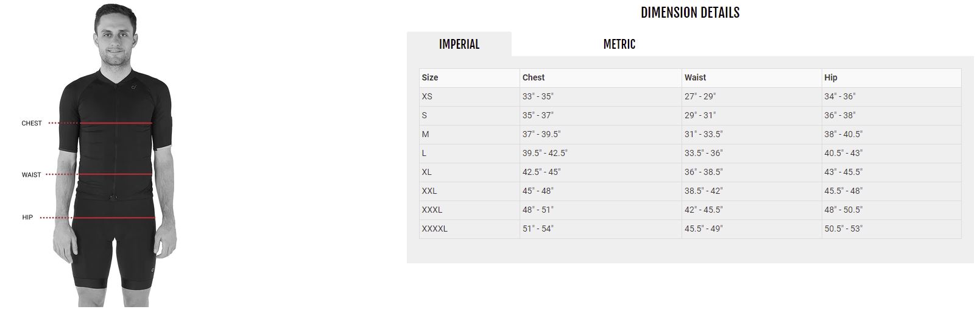Click the Chest table column header

[x=534, y=77]
